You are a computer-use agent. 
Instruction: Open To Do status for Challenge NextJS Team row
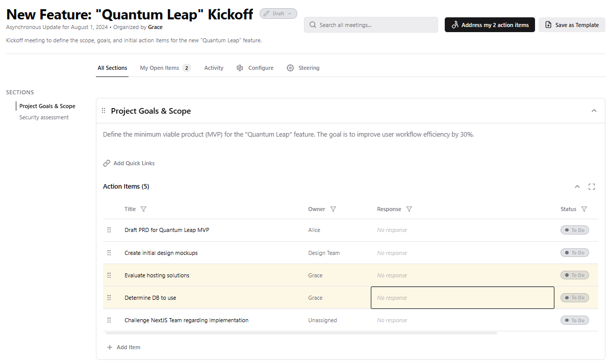point(575,321)
